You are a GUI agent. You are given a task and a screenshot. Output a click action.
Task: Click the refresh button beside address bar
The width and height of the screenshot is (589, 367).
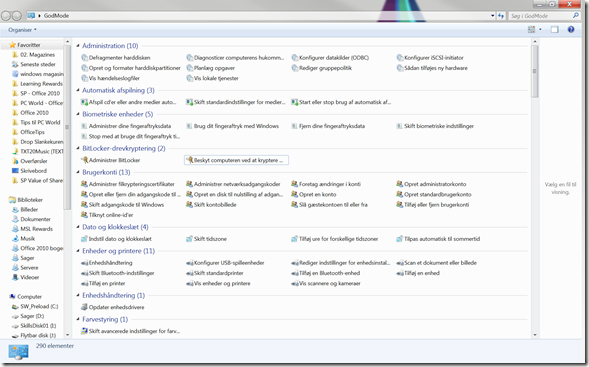tap(501, 16)
